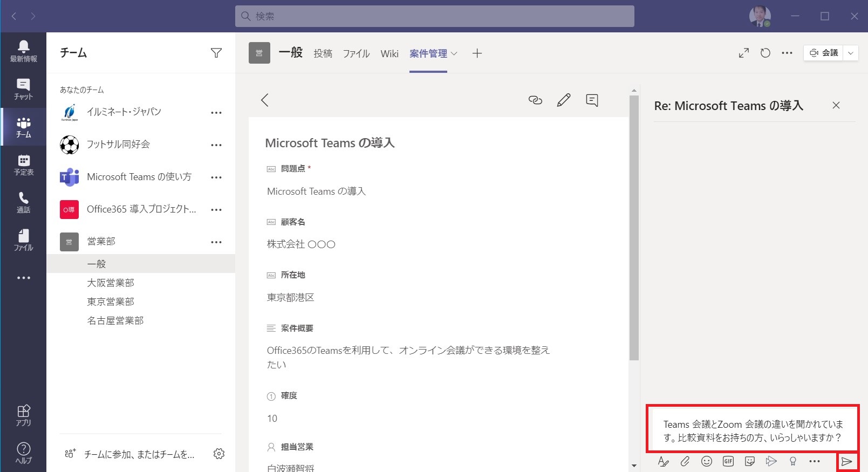Close the Re: Microsoft Teams の導入 panel
This screenshot has height=472, width=868.
pos(836,105)
